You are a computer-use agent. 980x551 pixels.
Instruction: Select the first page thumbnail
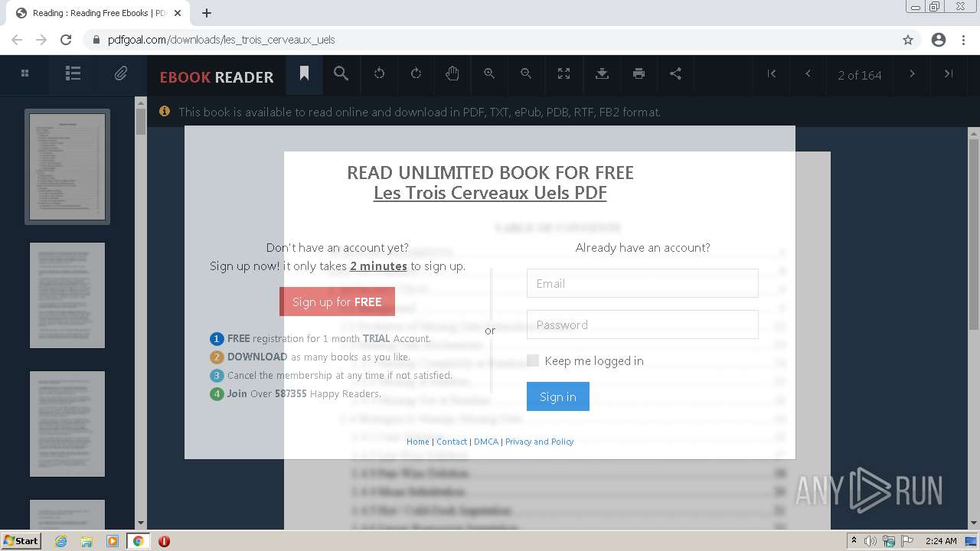[x=67, y=167]
